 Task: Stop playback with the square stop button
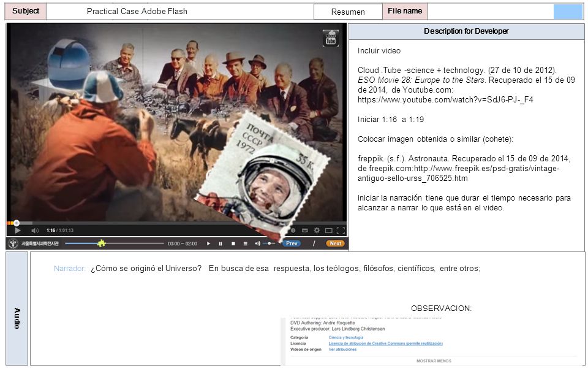(233, 243)
